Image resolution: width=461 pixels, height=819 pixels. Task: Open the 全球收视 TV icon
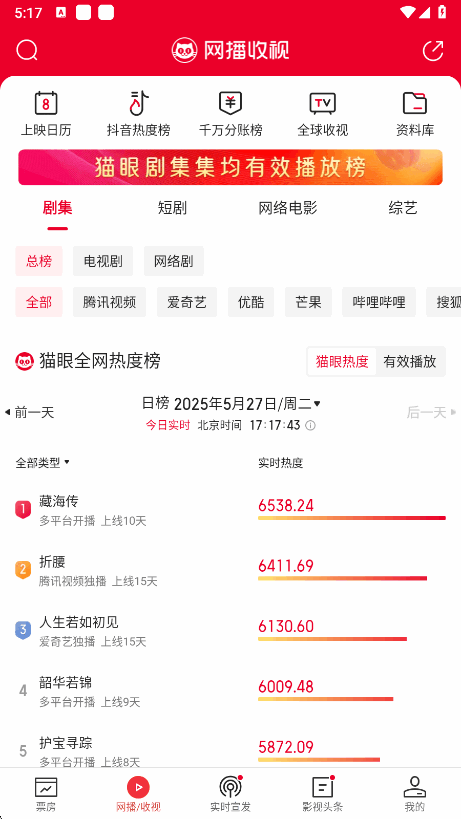click(323, 103)
